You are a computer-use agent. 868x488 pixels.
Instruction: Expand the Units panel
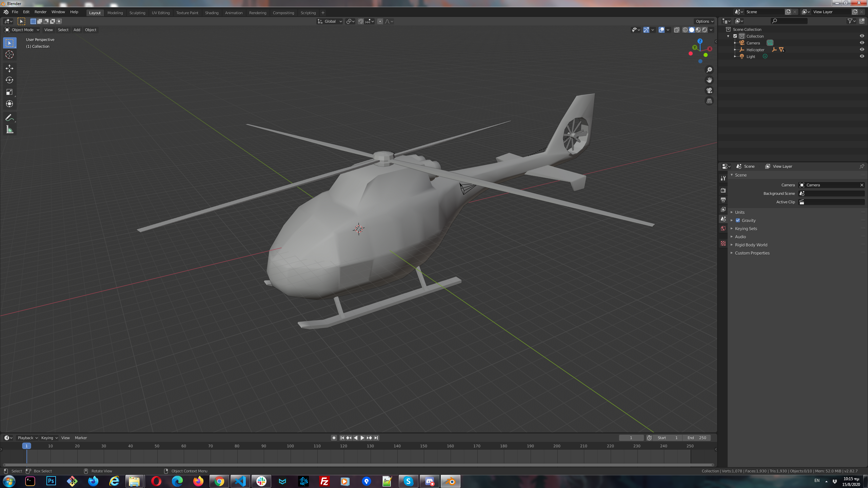click(739, 212)
